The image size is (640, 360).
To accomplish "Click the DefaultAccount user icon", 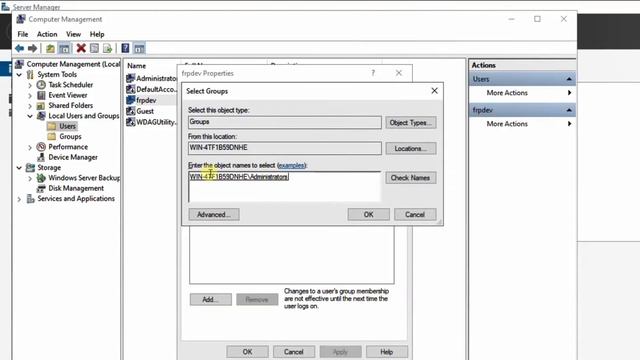I will coord(131,89).
